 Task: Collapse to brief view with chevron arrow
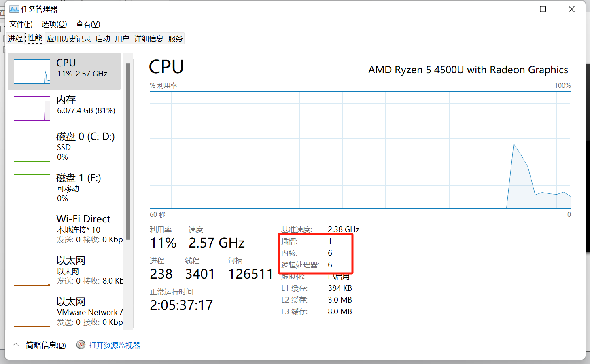click(16, 345)
